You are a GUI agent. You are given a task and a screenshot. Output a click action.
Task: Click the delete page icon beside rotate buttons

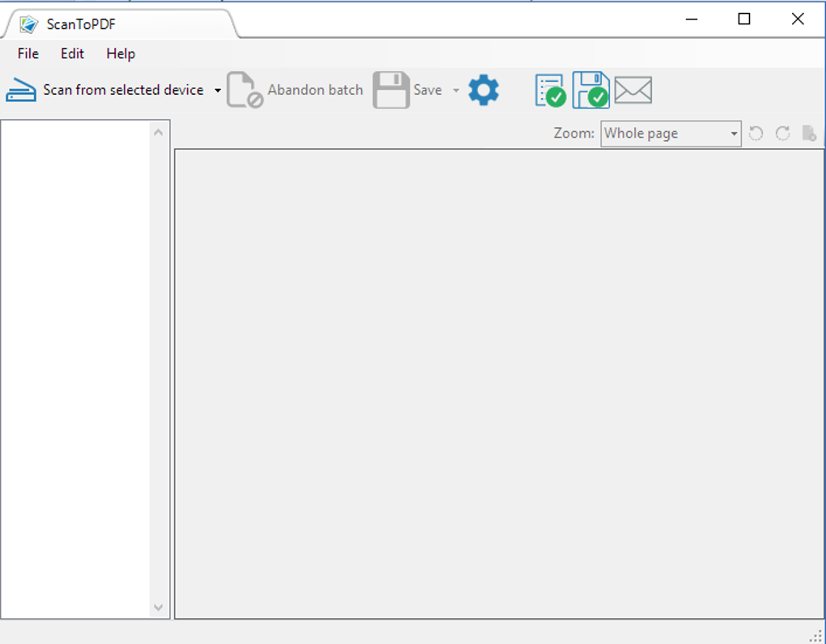tap(809, 134)
